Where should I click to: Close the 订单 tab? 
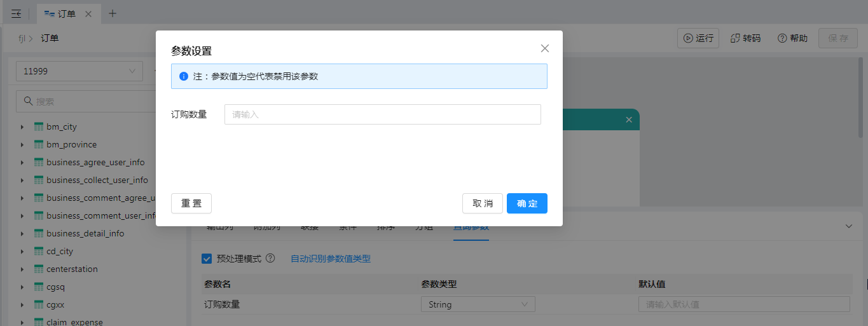point(88,13)
